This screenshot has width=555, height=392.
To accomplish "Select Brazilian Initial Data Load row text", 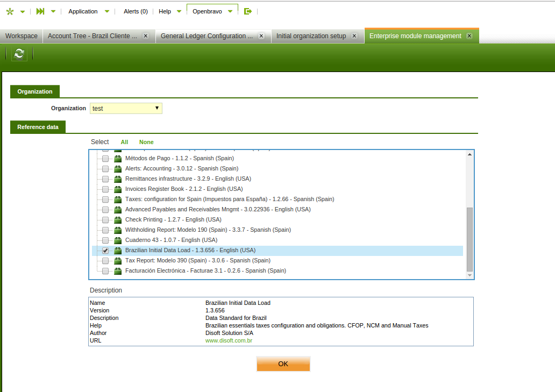I will [x=190, y=251].
